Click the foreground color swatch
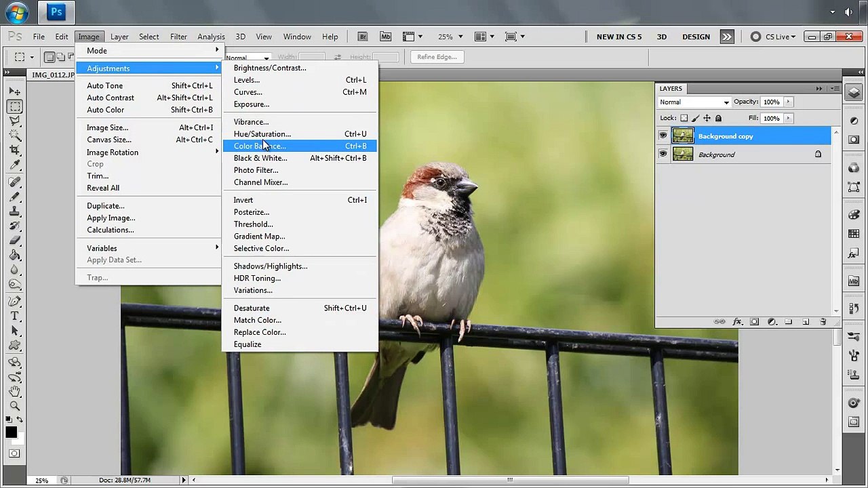This screenshot has width=868, height=488. (x=12, y=432)
